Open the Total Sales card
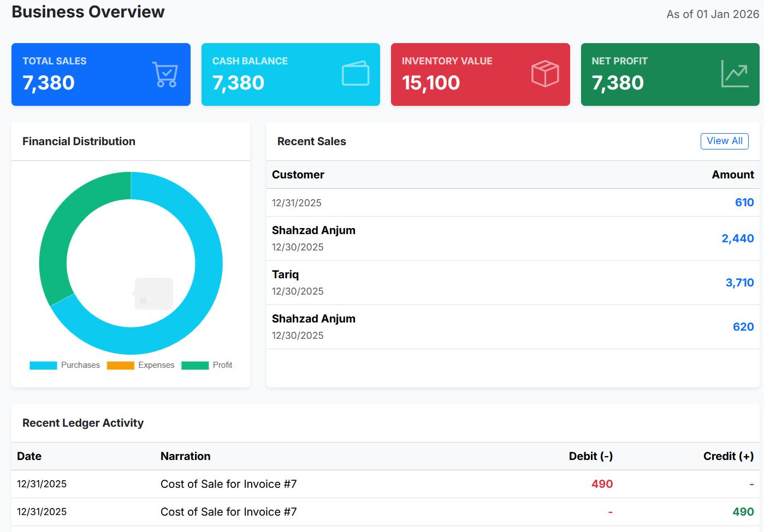764x532 pixels. (x=101, y=74)
